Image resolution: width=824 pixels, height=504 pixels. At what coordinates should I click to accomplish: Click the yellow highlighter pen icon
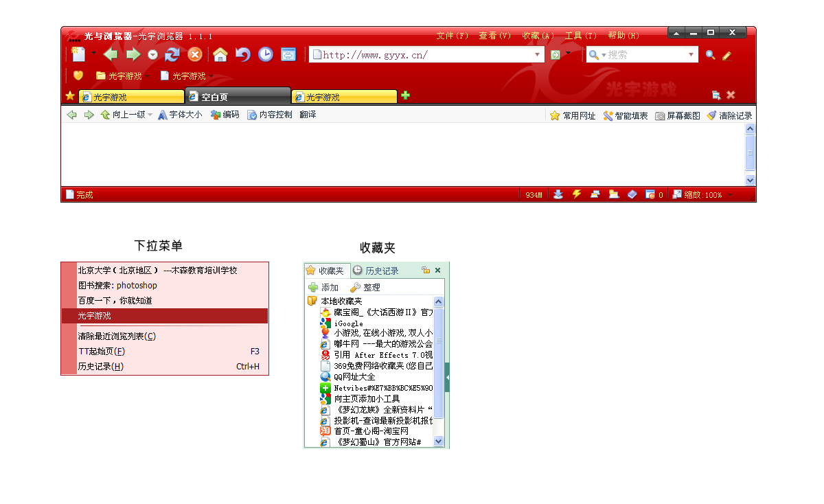pyautogui.click(x=727, y=55)
